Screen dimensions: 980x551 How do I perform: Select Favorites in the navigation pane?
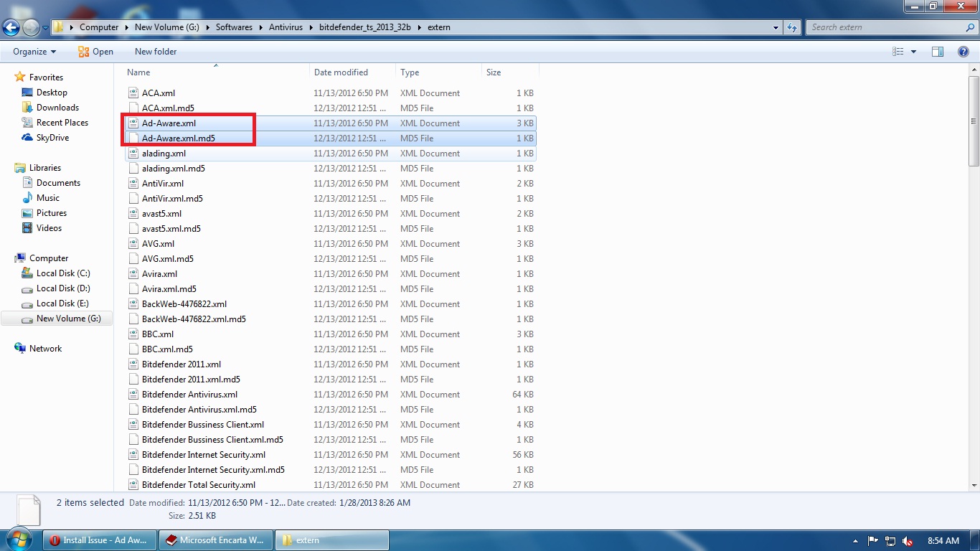click(46, 77)
